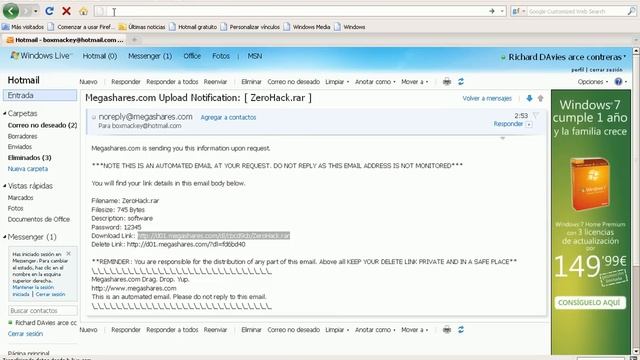The width and height of the screenshot is (640, 360).
Task: Click the browser back arrow button
Action: pos(11,11)
